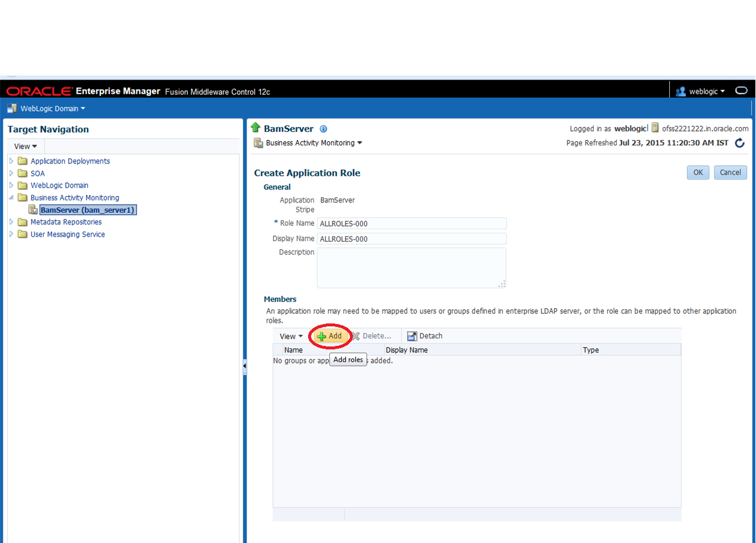Click the green up-arrow BamServer status icon
Viewport: 756px width, 543px height.
(256, 128)
